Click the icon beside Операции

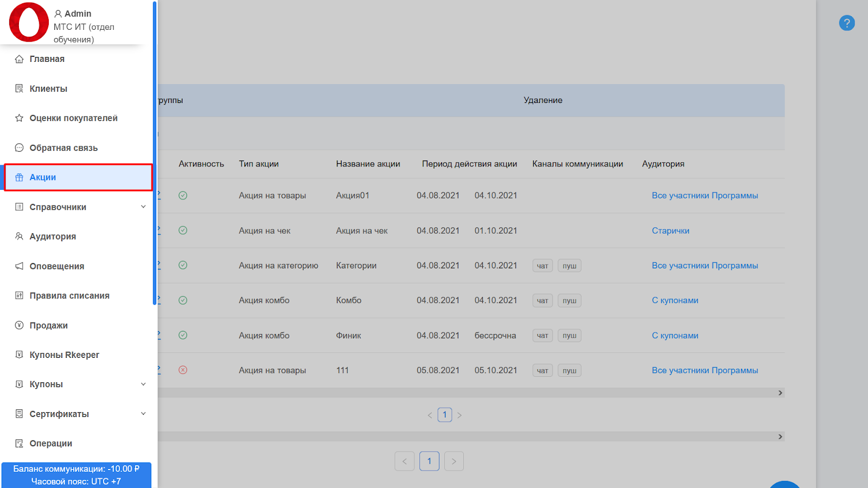coord(19,444)
